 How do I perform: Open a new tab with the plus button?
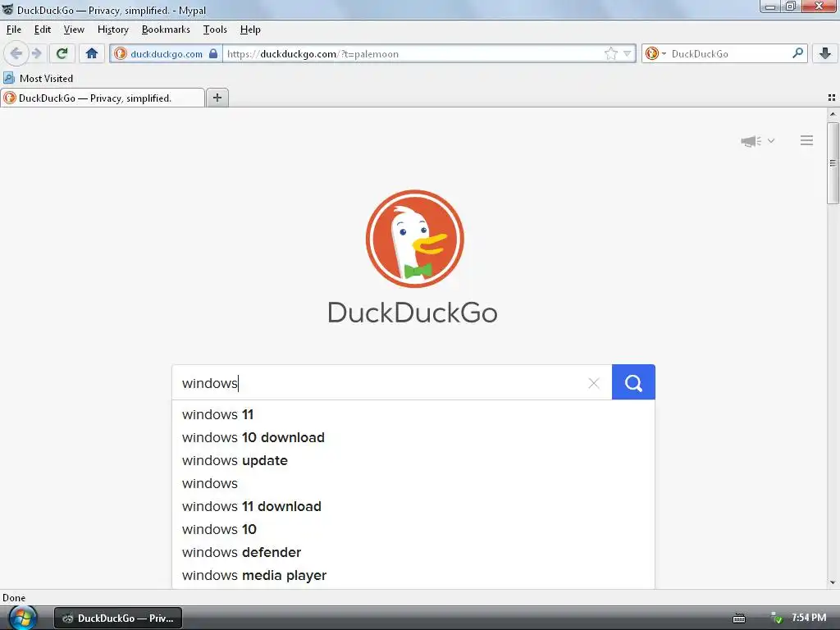(x=217, y=98)
